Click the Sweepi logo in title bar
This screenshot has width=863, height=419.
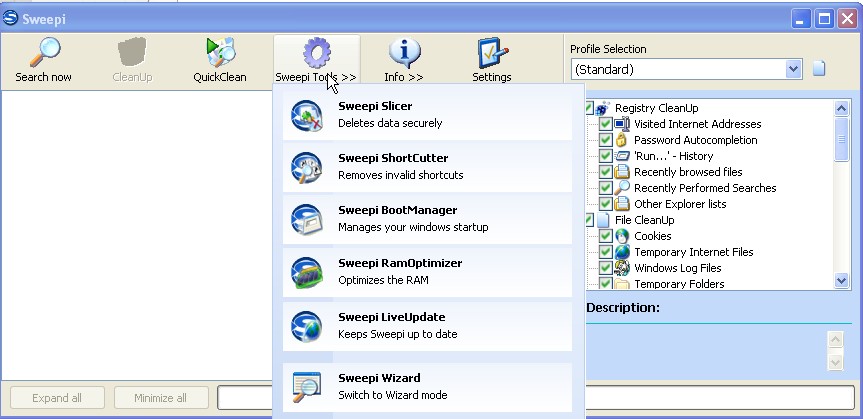(10, 19)
